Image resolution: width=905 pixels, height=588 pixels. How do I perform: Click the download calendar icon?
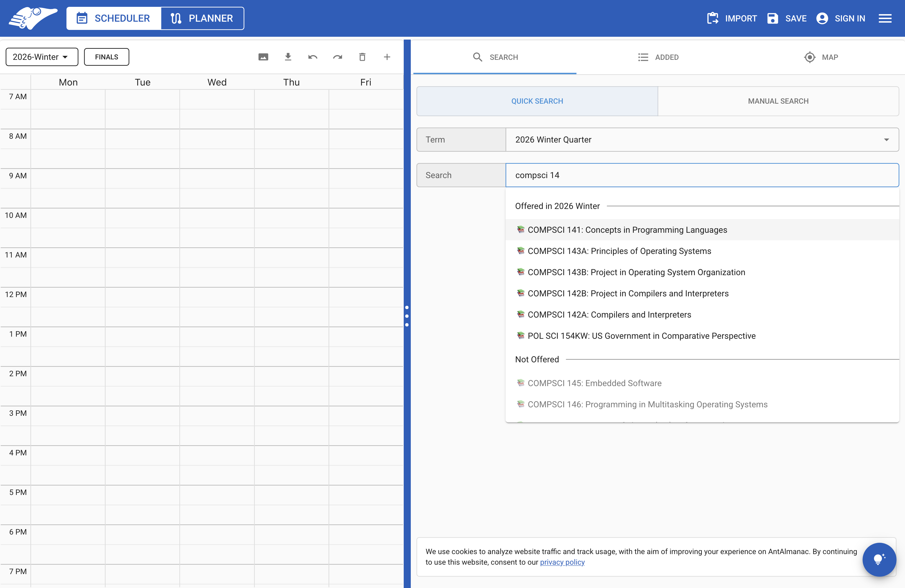288,57
